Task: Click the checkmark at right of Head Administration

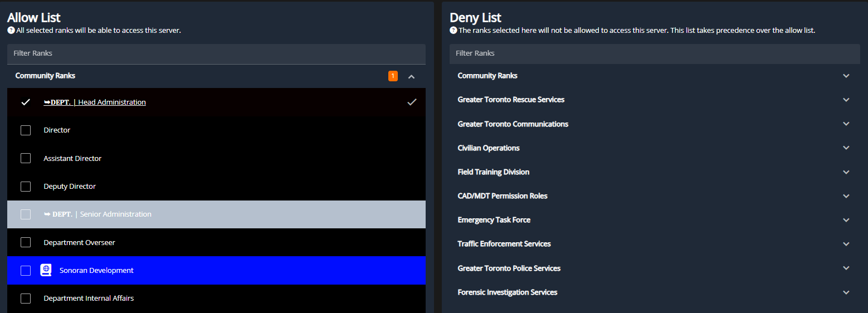Action: (412, 102)
